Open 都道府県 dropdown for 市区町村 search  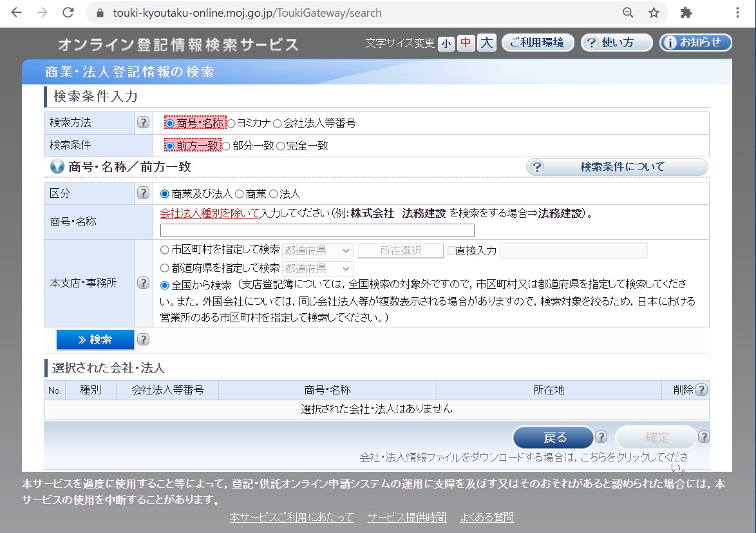coord(317,251)
